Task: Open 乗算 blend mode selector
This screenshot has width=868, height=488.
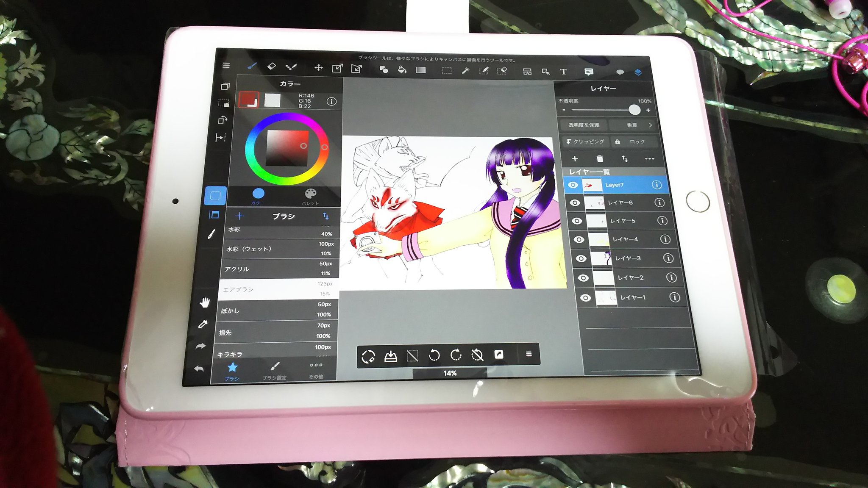Action: (633, 125)
